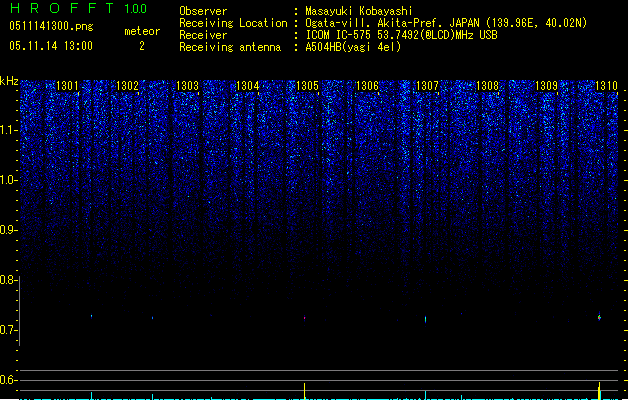629x400 pixels.
Task: Click the kHz axis unit label
Action: (x=9, y=81)
